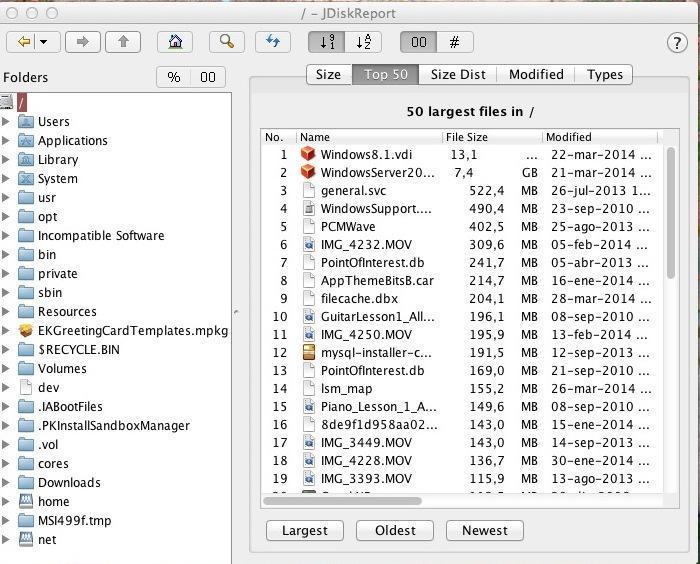Image resolution: width=700 pixels, height=564 pixels.
Task: Click the Windows8.1.vdi file icon
Action: point(309,155)
